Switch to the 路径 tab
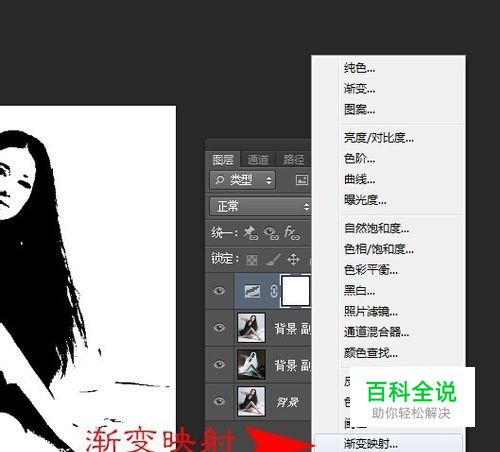 [x=293, y=160]
